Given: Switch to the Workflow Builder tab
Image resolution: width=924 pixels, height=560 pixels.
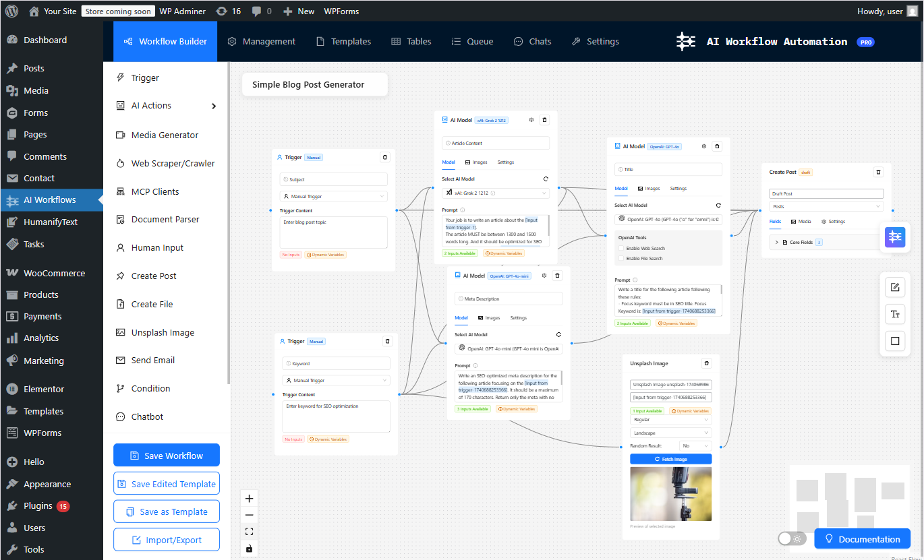Looking at the screenshot, I should pos(165,41).
